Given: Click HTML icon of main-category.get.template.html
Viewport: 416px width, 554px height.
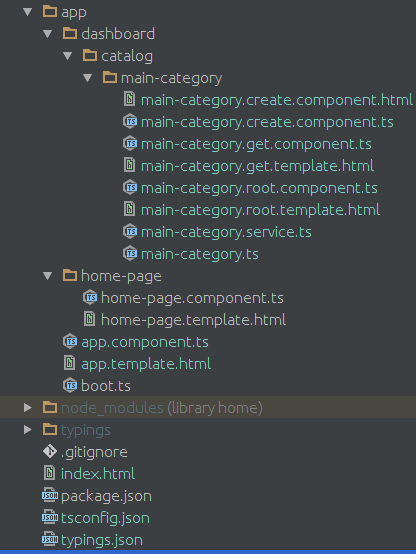Looking at the screenshot, I should tap(130, 165).
